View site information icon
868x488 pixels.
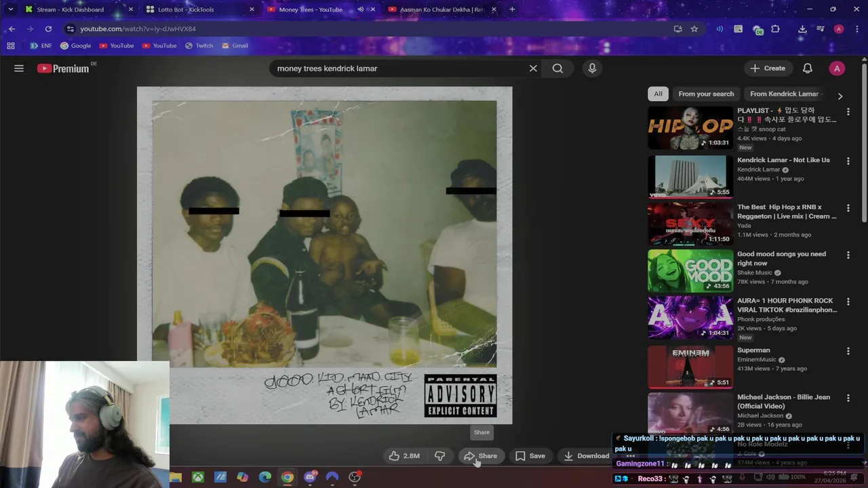(71, 29)
